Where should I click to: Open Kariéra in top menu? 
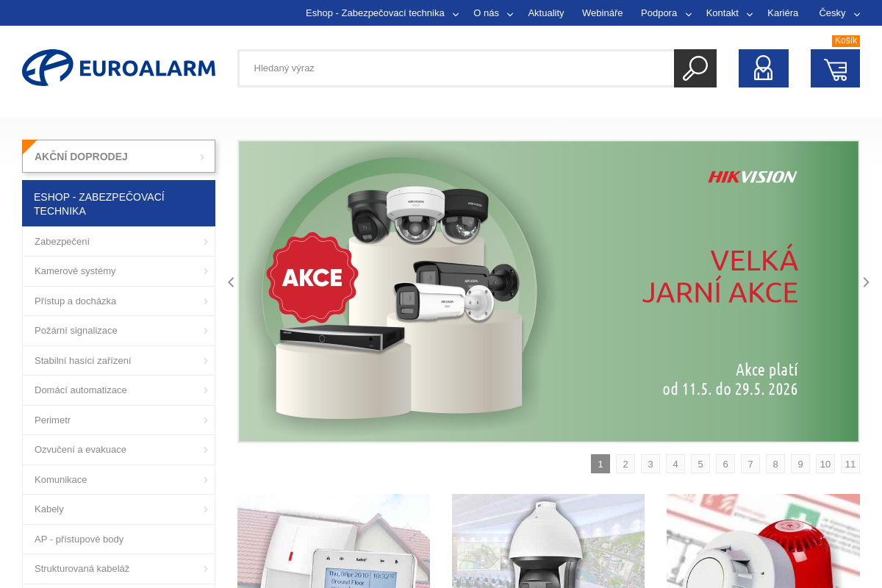pos(783,13)
